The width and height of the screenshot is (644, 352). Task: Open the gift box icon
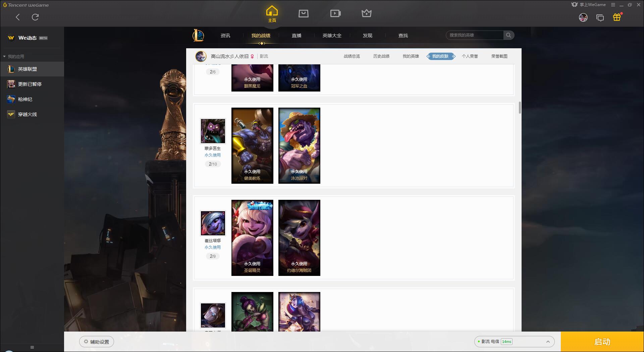point(617,17)
